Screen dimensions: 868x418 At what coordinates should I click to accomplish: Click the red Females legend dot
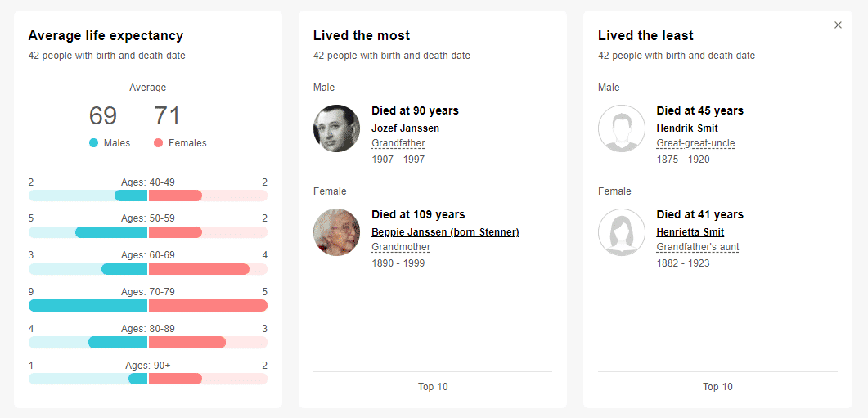(x=159, y=143)
